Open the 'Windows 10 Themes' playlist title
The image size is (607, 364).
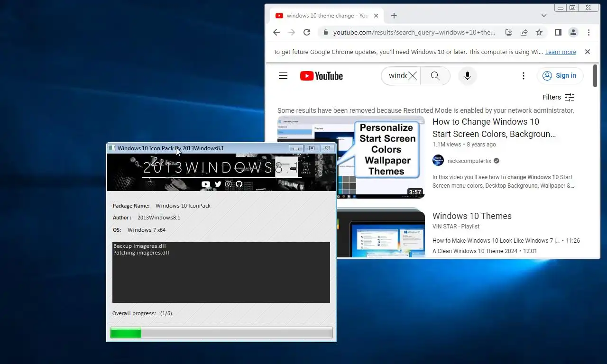click(472, 216)
